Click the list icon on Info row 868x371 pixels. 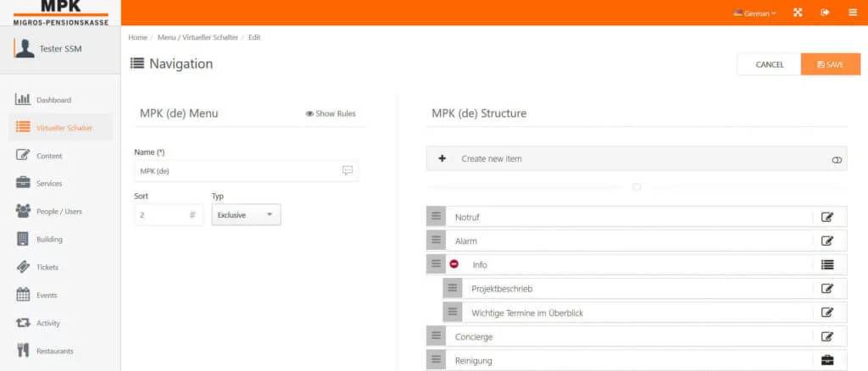coord(827,264)
